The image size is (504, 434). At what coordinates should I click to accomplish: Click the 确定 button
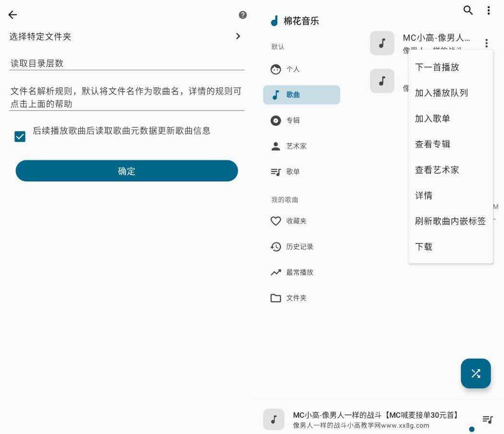tap(127, 171)
